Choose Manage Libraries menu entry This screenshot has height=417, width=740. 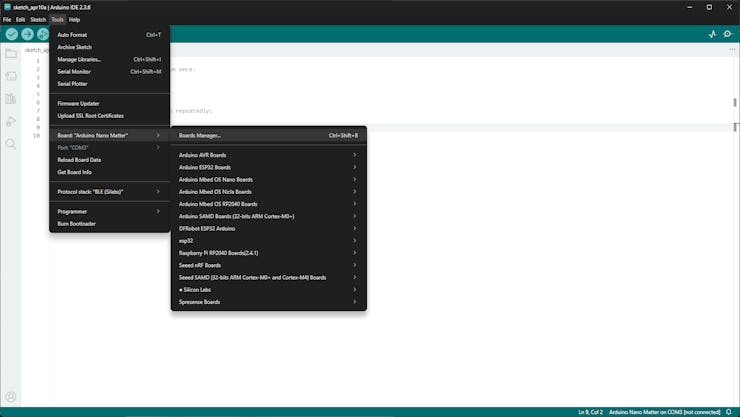click(x=109, y=59)
